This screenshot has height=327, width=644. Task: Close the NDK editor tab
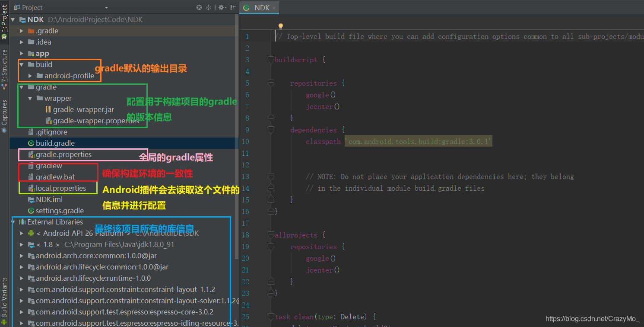(x=274, y=8)
